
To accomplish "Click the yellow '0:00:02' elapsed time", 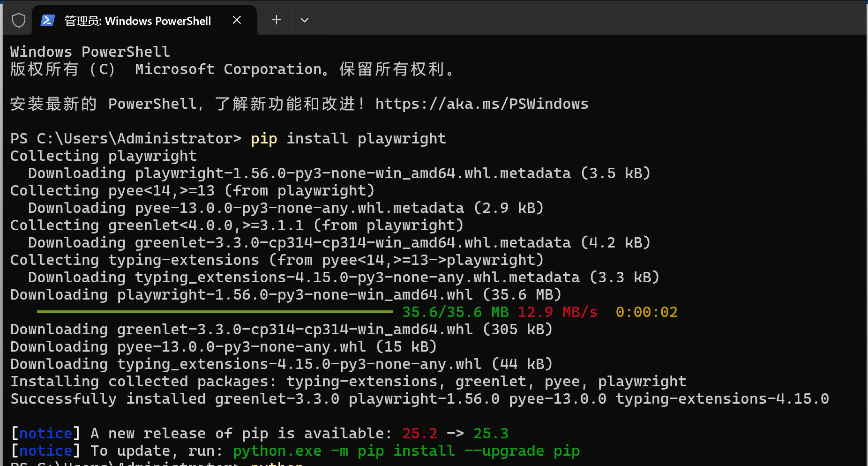I will tap(647, 312).
